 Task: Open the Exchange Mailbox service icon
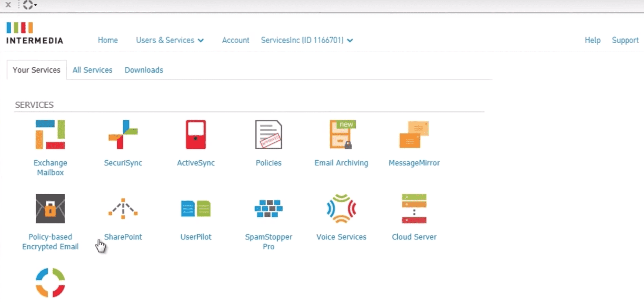coord(50,134)
